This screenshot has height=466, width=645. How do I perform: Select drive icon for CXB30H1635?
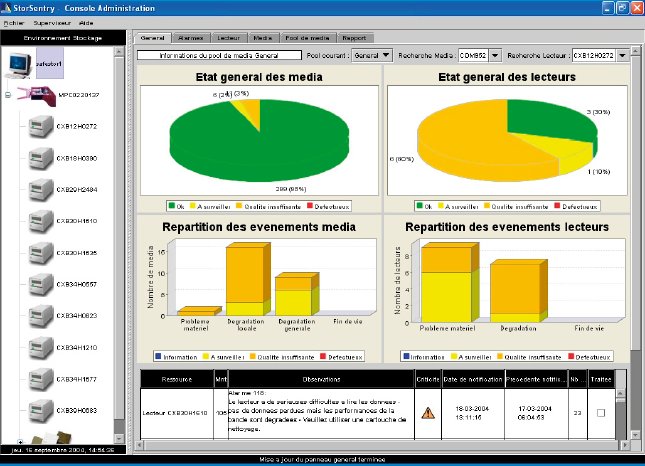(x=41, y=253)
